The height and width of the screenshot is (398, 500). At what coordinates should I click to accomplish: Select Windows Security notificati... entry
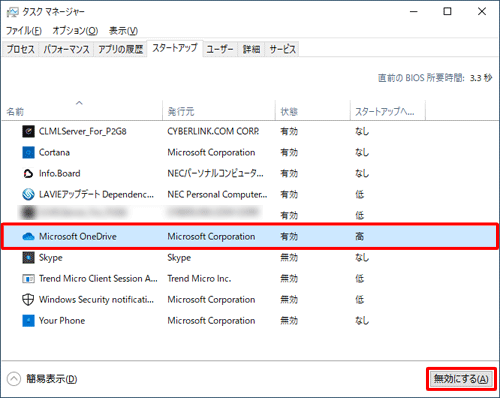click(x=96, y=299)
